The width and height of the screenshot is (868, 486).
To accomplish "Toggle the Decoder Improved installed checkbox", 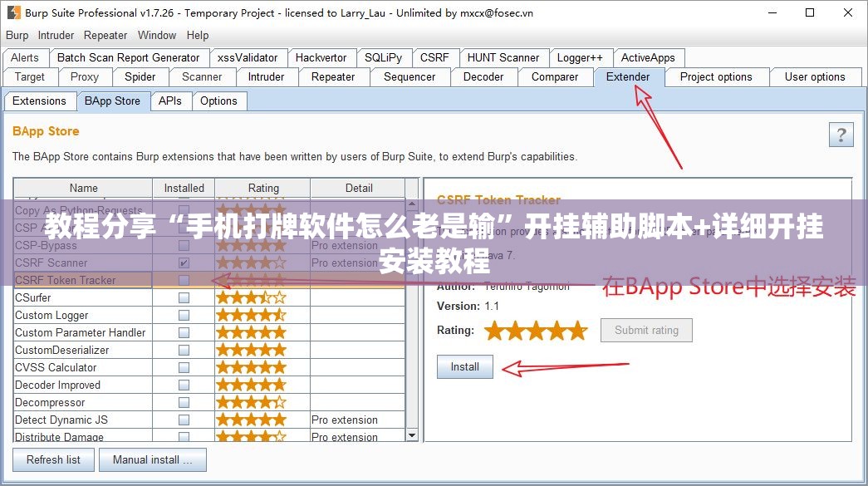I will 184,385.
